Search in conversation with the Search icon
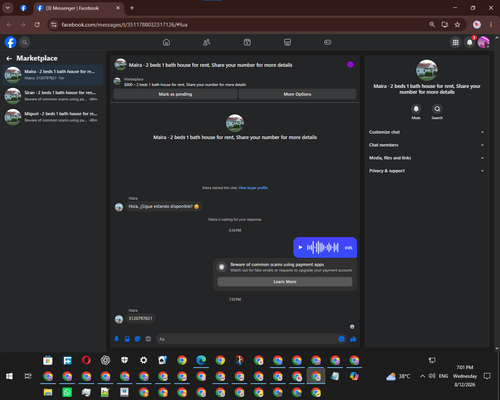This screenshot has width=500, height=400. click(437, 109)
